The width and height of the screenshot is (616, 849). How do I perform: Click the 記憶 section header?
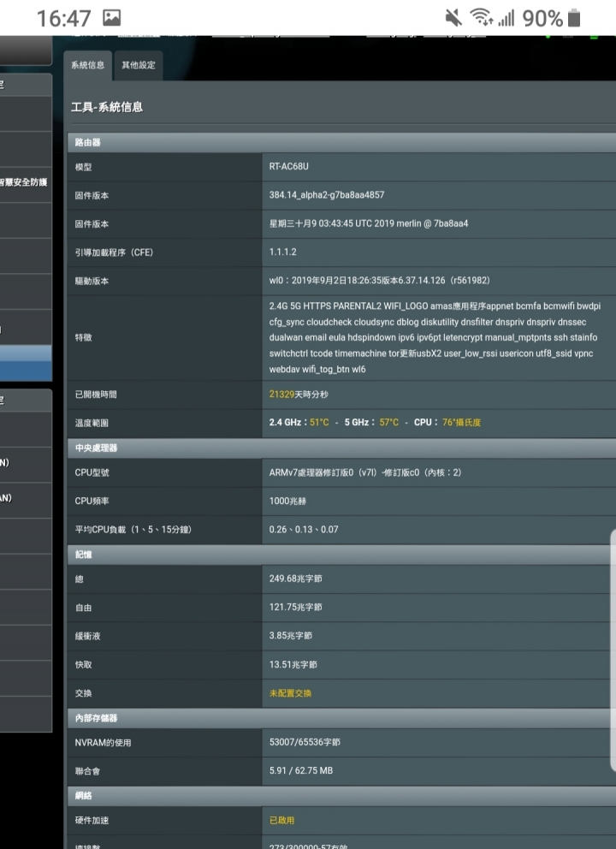341,555
